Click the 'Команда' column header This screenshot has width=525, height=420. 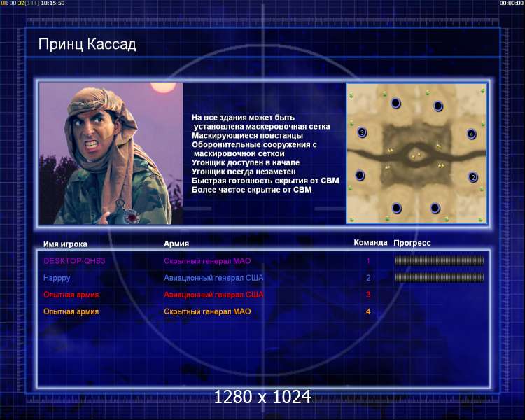point(370,242)
